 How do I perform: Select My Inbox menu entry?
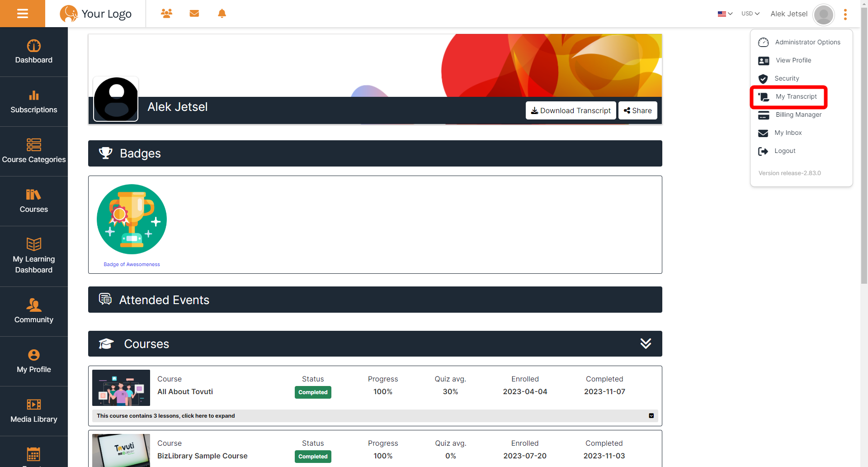click(x=780, y=133)
